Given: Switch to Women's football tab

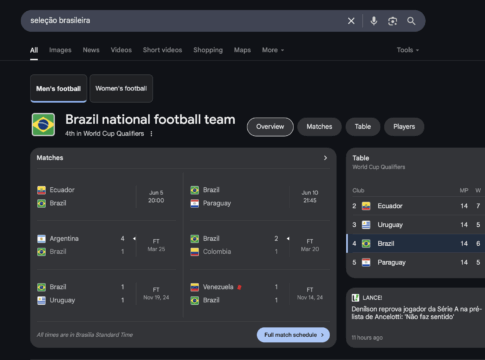Looking at the screenshot, I should (121, 88).
